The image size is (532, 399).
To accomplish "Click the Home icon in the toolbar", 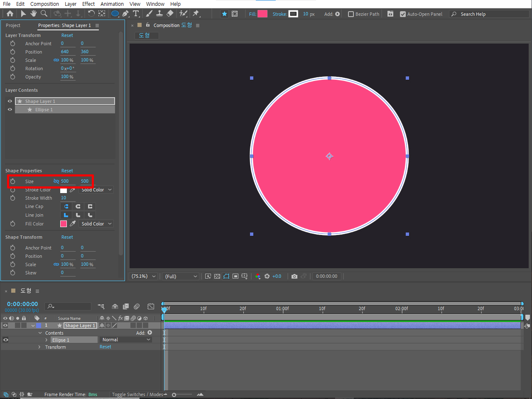I will pos(10,14).
